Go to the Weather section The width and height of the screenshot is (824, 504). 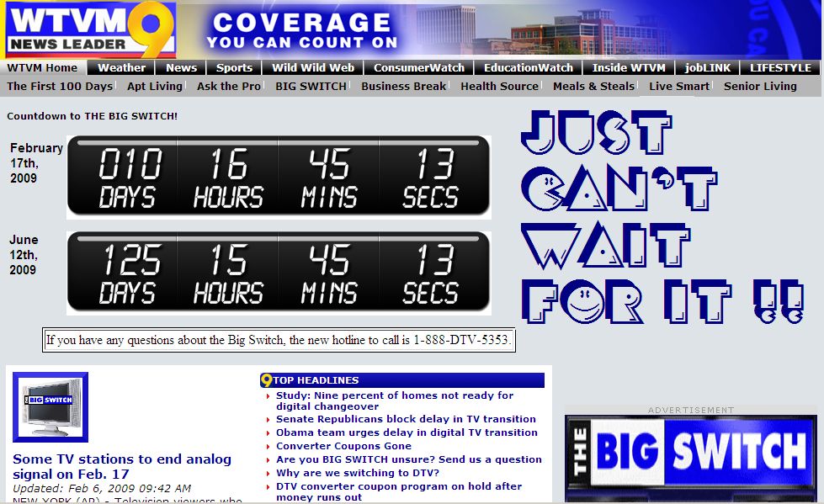pos(121,68)
